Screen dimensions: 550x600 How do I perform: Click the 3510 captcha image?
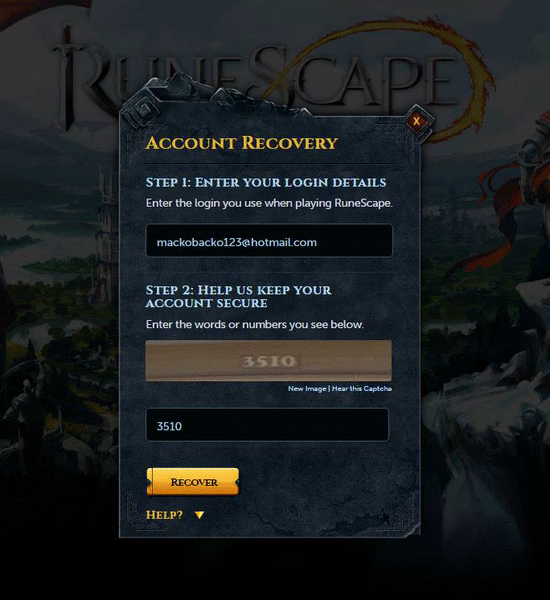click(269, 360)
